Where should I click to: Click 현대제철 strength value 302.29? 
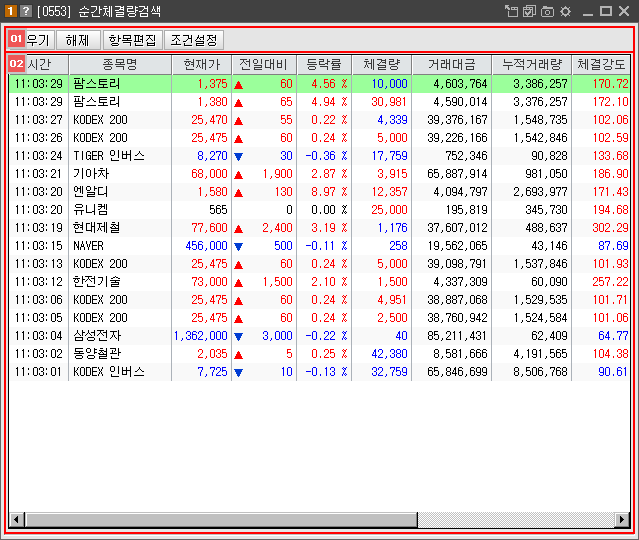tap(610, 228)
